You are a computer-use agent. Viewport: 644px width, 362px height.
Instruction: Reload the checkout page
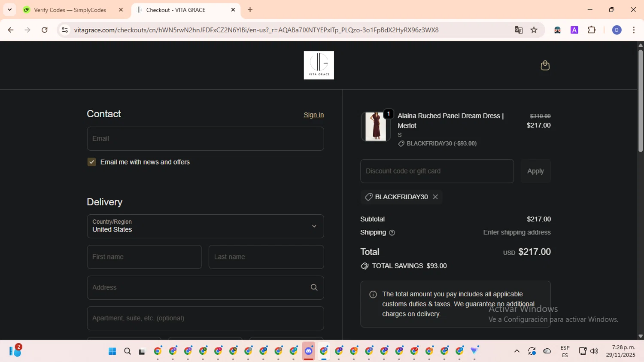tap(45, 30)
